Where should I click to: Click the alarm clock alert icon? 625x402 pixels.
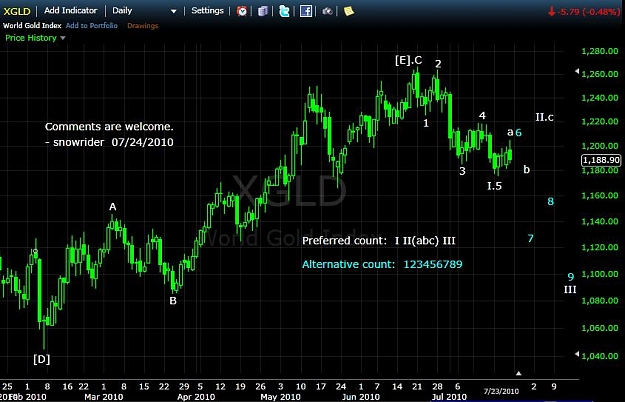pyautogui.click(x=242, y=11)
